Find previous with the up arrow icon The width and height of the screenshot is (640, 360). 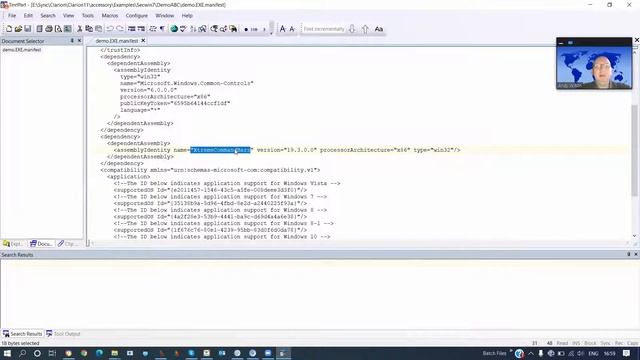pos(365,29)
